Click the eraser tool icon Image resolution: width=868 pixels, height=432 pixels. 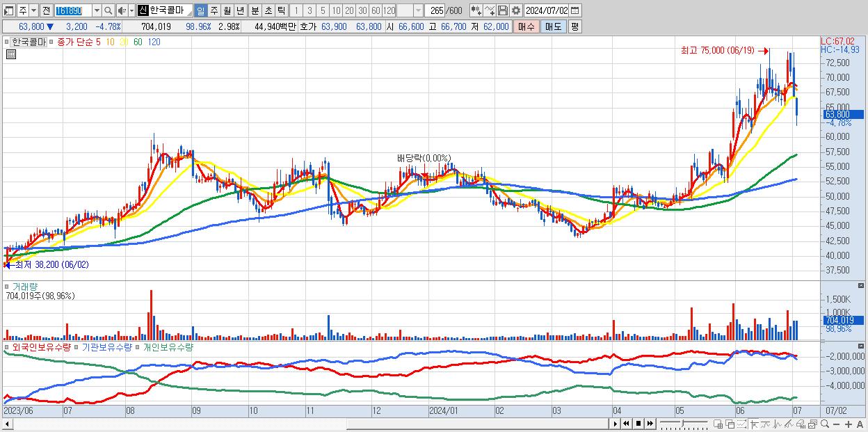click(x=801, y=424)
